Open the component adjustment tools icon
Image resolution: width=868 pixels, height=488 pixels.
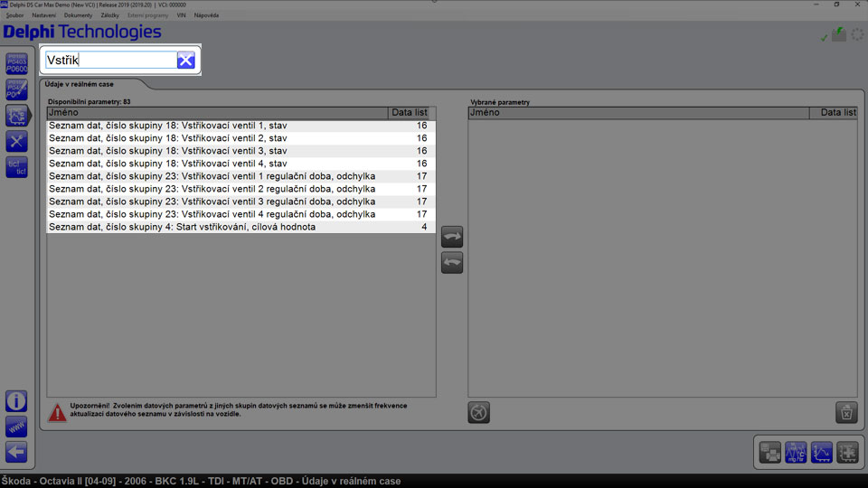16,142
